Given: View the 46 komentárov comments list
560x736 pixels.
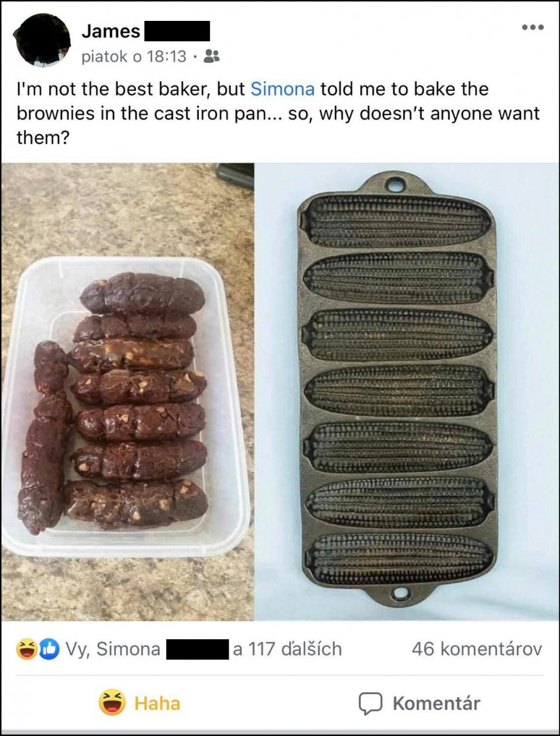Looking at the screenshot, I should tap(477, 649).
